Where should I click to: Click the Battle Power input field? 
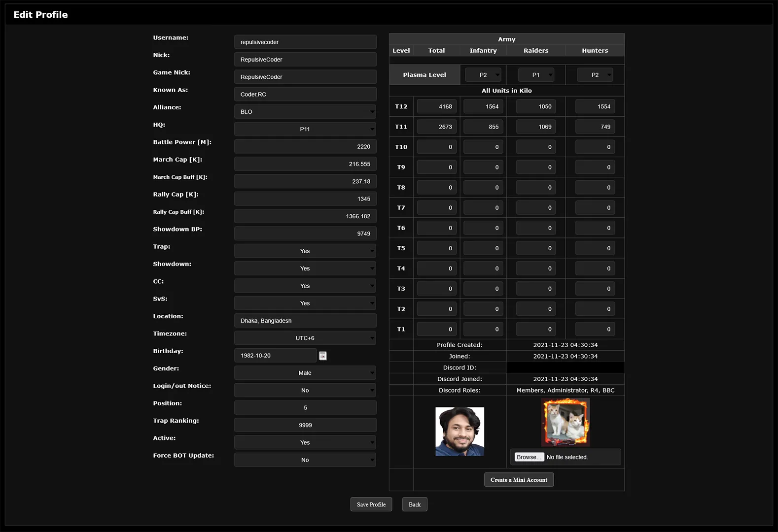coord(305,147)
